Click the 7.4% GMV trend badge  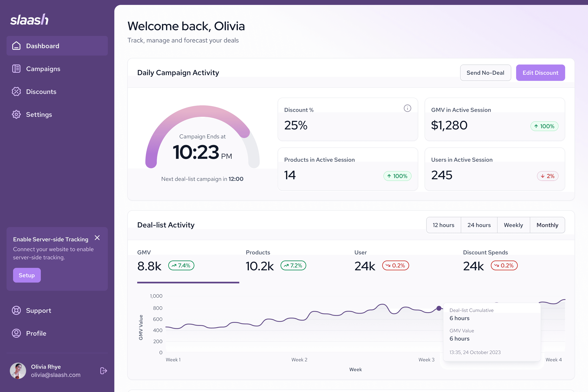point(181,265)
